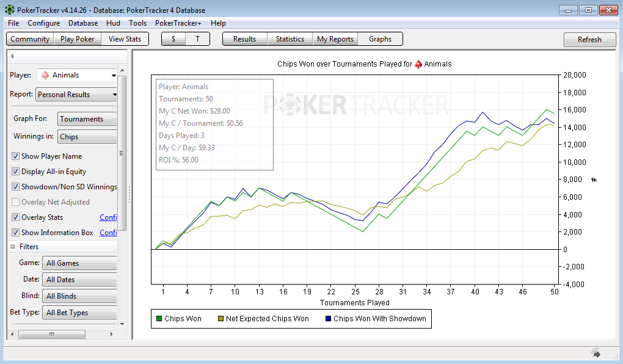Open the Graph For dropdown showing Tournaments

click(87, 119)
